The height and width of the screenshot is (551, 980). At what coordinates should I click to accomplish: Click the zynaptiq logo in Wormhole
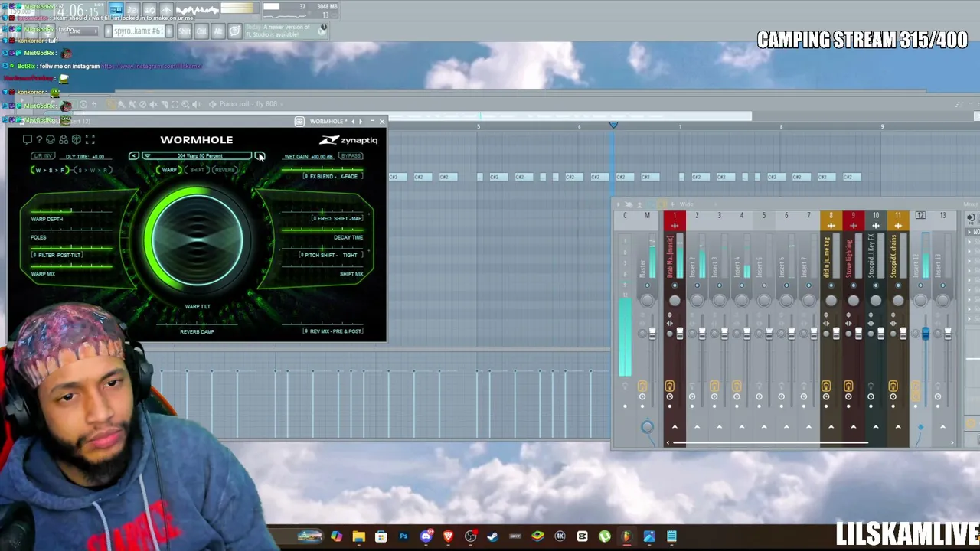pyautogui.click(x=349, y=140)
